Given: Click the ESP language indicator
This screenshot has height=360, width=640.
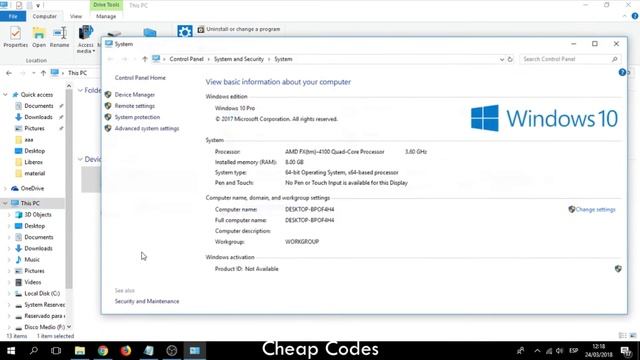Looking at the screenshot, I should pyautogui.click(x=573, y=351).
